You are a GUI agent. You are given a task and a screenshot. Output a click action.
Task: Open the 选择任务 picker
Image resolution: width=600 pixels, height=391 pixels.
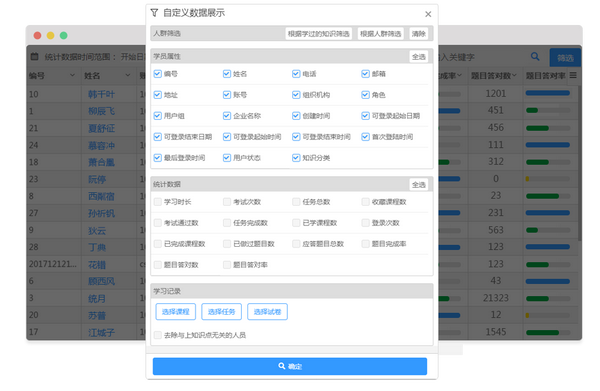coord(222,312)
